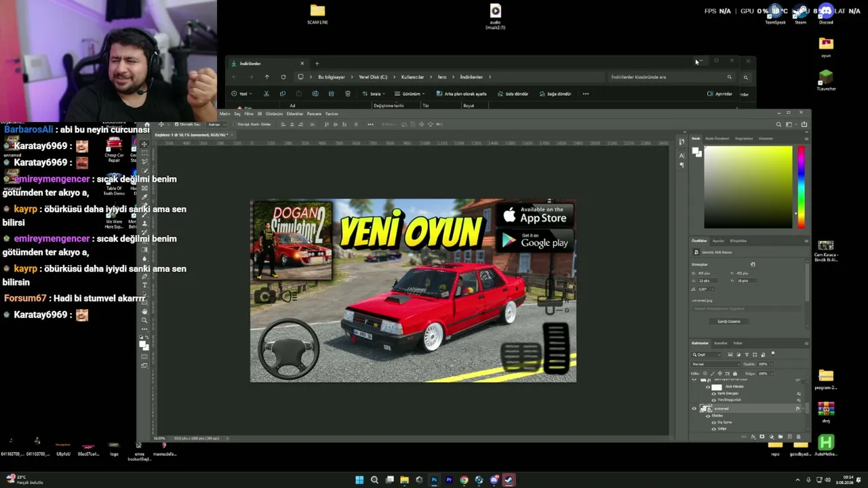Open the Dolgu value dropdown arrow
Viewport: 868px width, 488px height.
pos(771,373)
